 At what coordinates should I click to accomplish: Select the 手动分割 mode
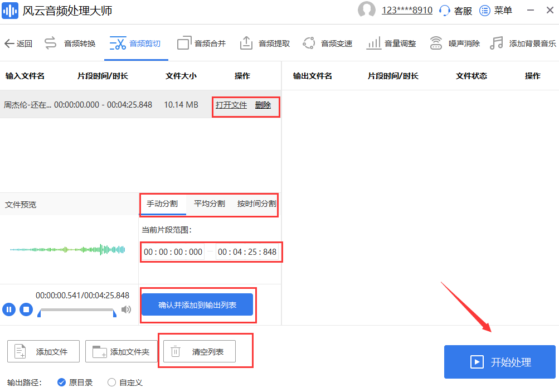click(x=163, y=204)
